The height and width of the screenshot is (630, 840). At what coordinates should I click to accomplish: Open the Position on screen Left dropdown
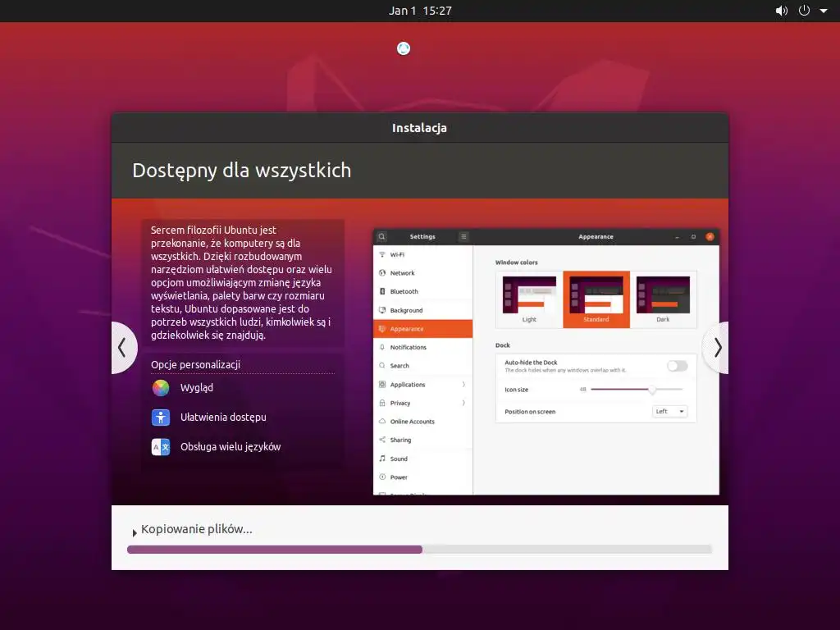tap(669, 412)
